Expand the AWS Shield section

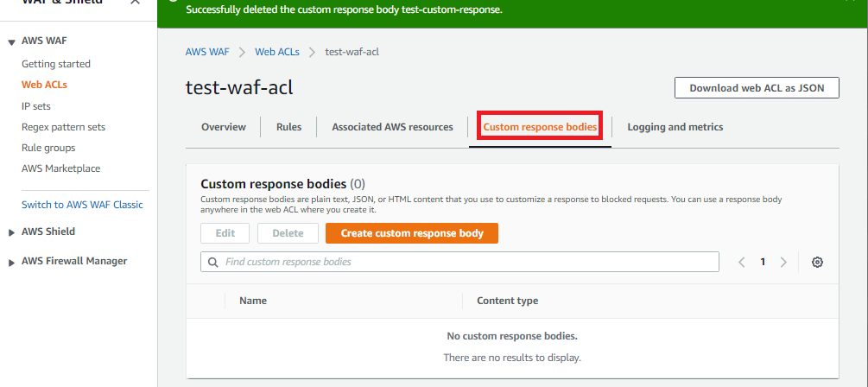[11, 233]
